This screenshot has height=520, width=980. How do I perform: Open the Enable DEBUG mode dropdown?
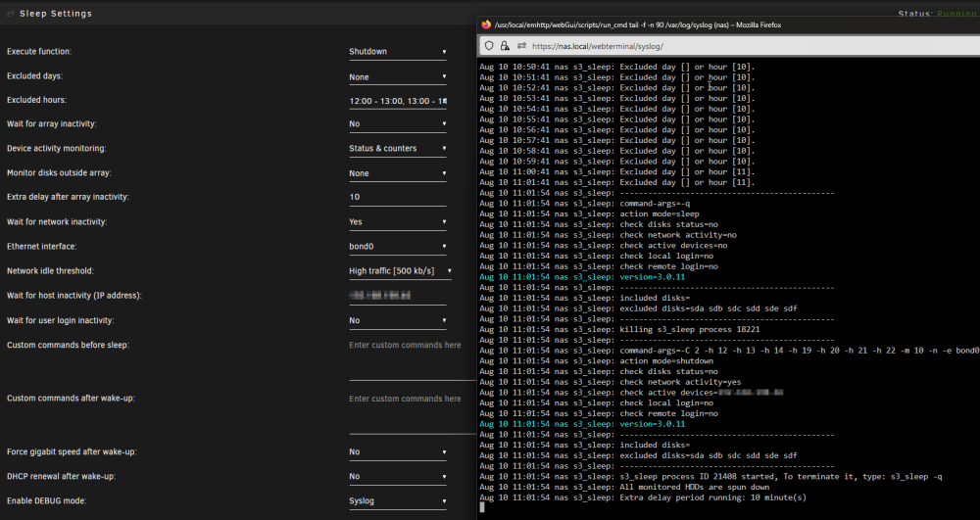pyautogui.click(x=398, y=501)
